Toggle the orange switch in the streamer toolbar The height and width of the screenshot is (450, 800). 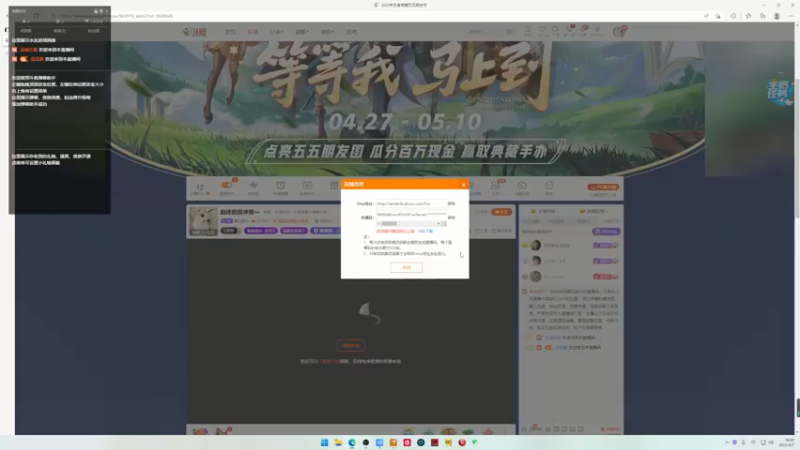click(227, 185)
